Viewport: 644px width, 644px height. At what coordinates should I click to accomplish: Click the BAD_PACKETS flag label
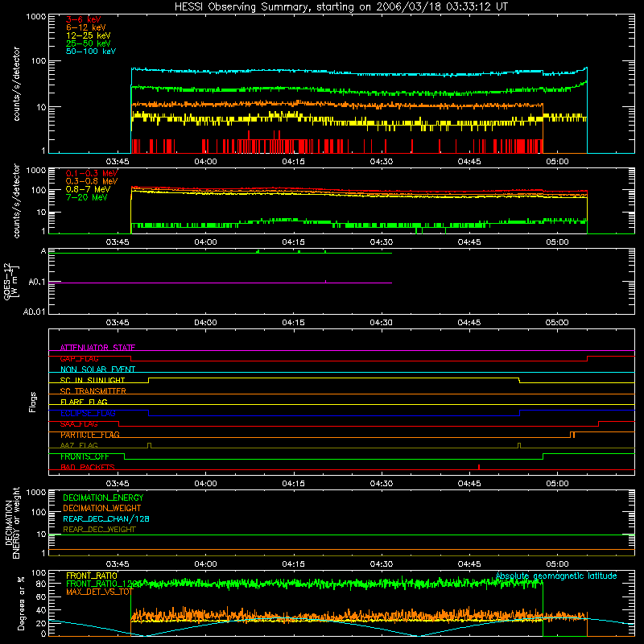[88, 467]
